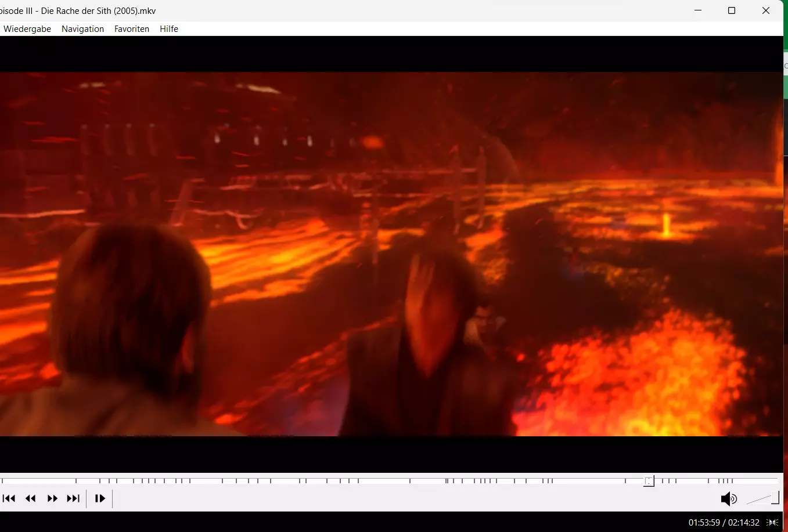Click the 01:53:59 / 02:14:32 time display
The height and width of the screenshot is (532, 788).
coord(724,523)
